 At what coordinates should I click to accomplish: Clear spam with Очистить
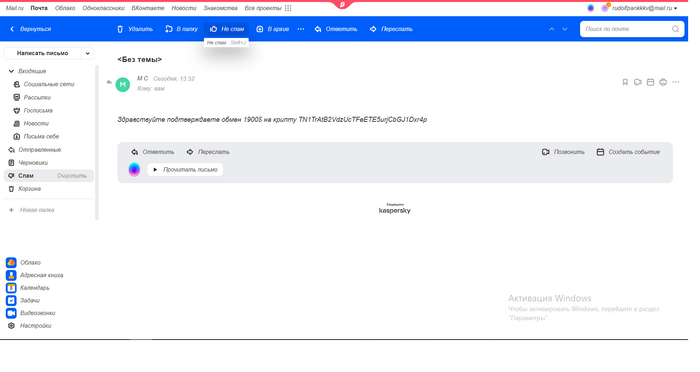[x=72, y=176]
